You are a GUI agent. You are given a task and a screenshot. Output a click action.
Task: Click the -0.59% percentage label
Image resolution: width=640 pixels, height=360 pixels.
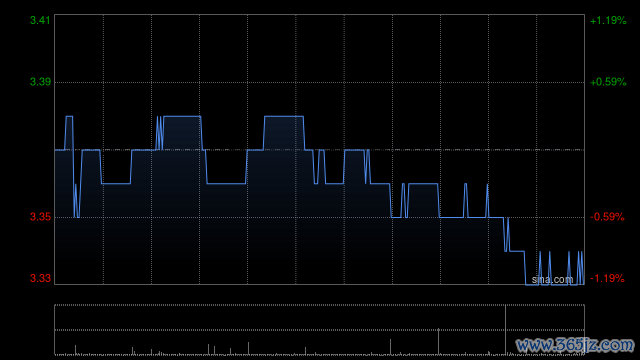coord(607,217)
